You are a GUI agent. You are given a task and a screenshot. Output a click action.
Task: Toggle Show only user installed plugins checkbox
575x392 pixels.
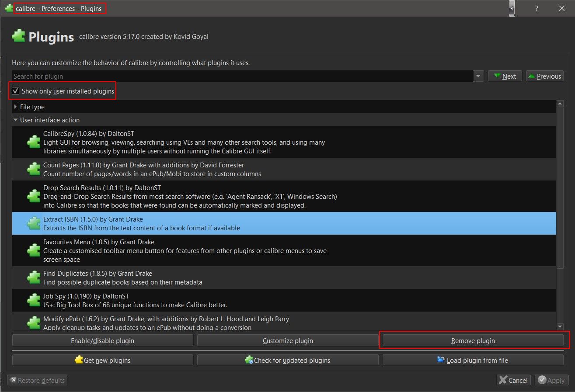(16, 91)
